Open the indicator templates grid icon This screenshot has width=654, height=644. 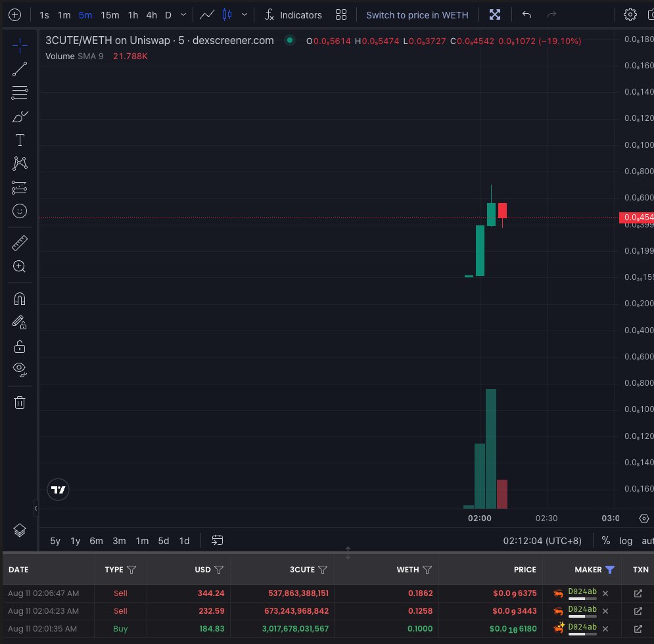[341, 15]
